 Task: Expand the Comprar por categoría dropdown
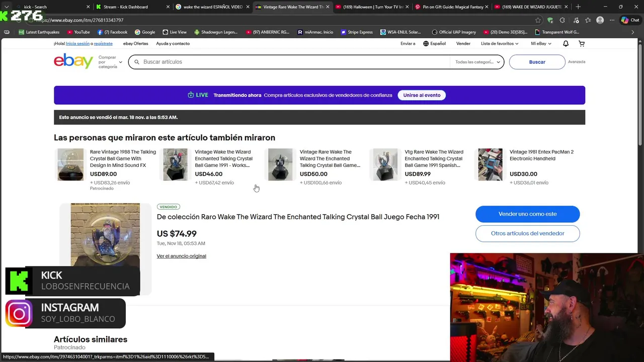(110, 62)
